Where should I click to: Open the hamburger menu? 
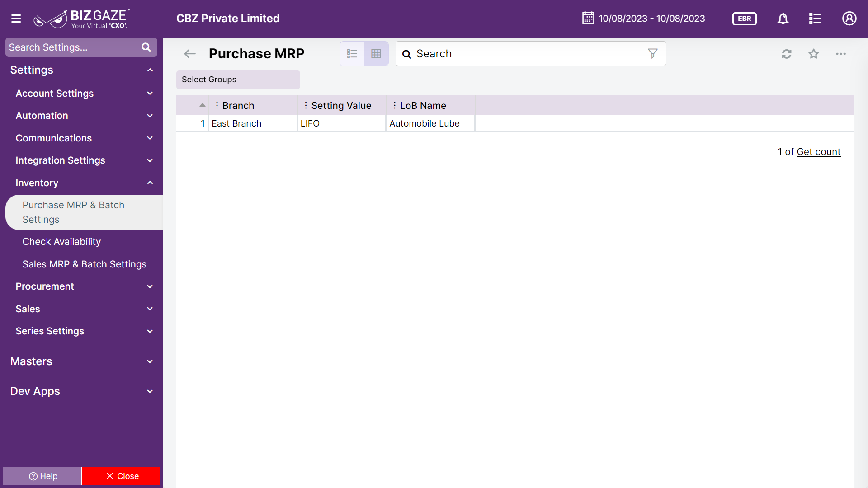point(16,19)
